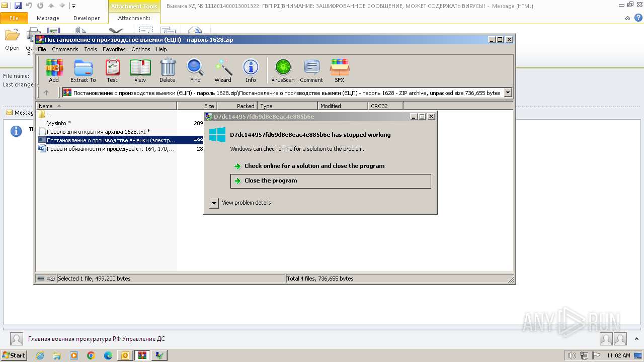Click the clock showing 11:02 AM
Image resolution: width=644 pixels, height=362 pixels.
click(618, 355)
